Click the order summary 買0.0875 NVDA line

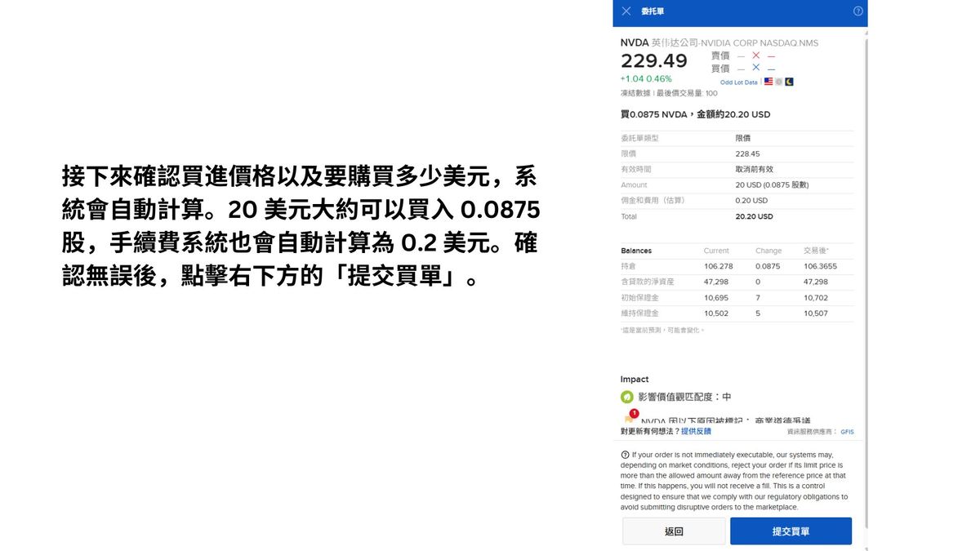pyautogui.click(x=695, y=115)
